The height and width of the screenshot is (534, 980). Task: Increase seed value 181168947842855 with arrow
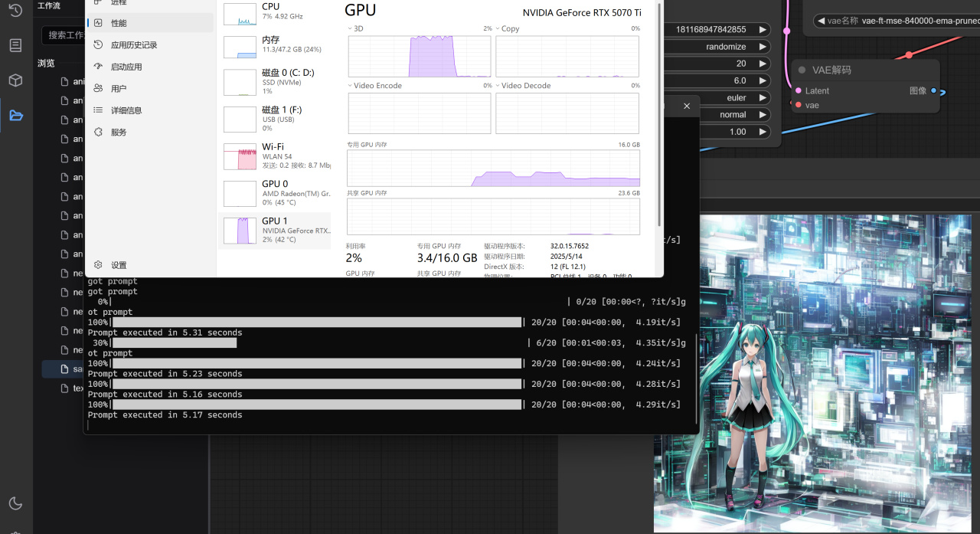click(x=763, y=29)
